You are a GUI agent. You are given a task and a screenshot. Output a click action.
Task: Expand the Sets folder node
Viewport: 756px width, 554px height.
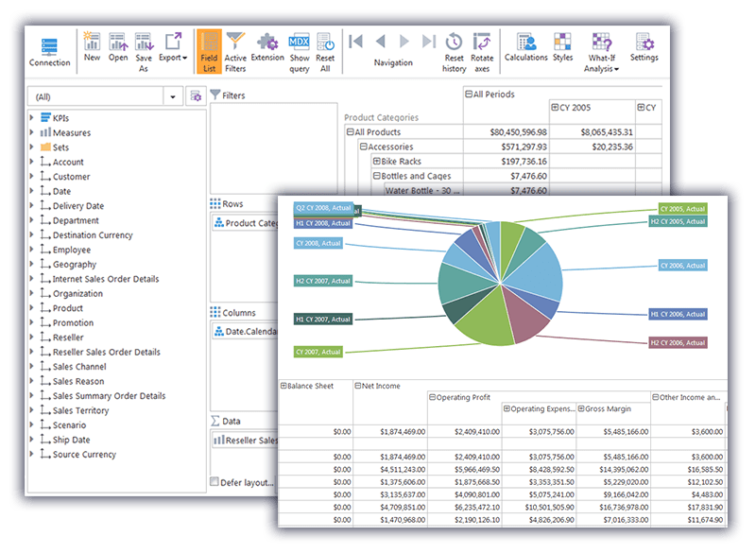coord(32,147)
